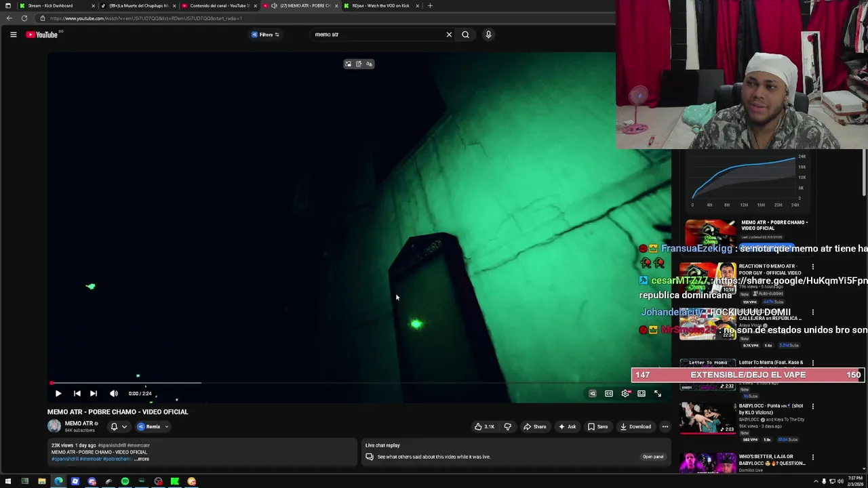
Task: Share the MEMO ATR video
Action: [x=534, y=426]
